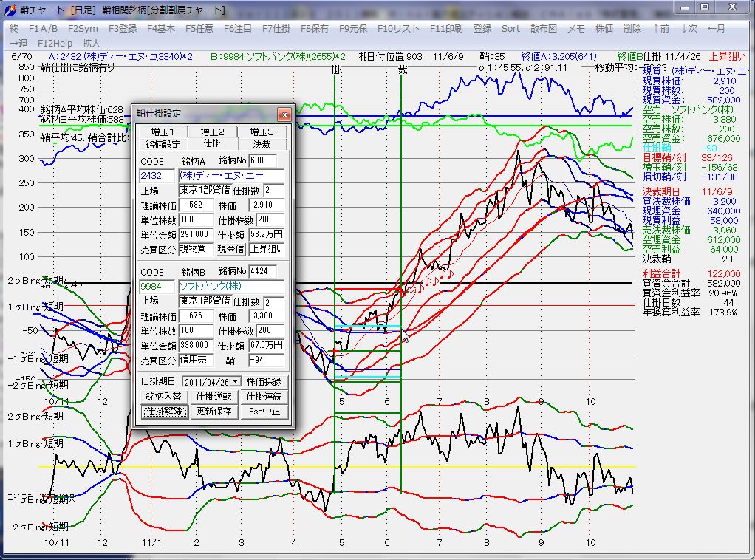Click 銘柄A 売買区分 field 現物買
The image size is (755, 560).
tap(196, 249)
